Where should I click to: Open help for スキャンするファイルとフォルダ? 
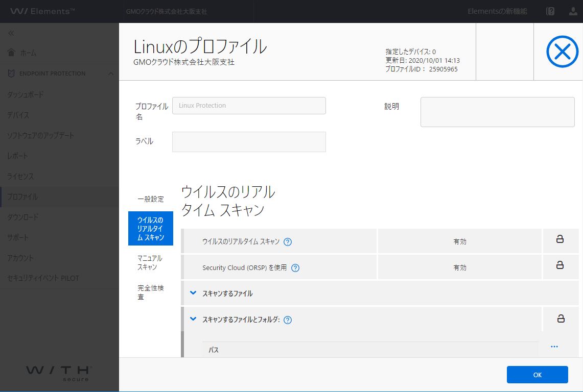coord(287,320)
